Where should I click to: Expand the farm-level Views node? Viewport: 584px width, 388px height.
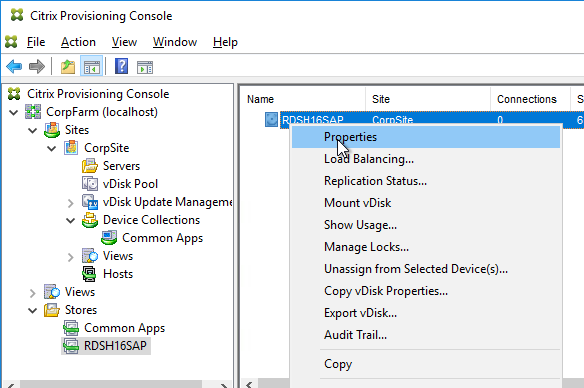pos(33,293)
